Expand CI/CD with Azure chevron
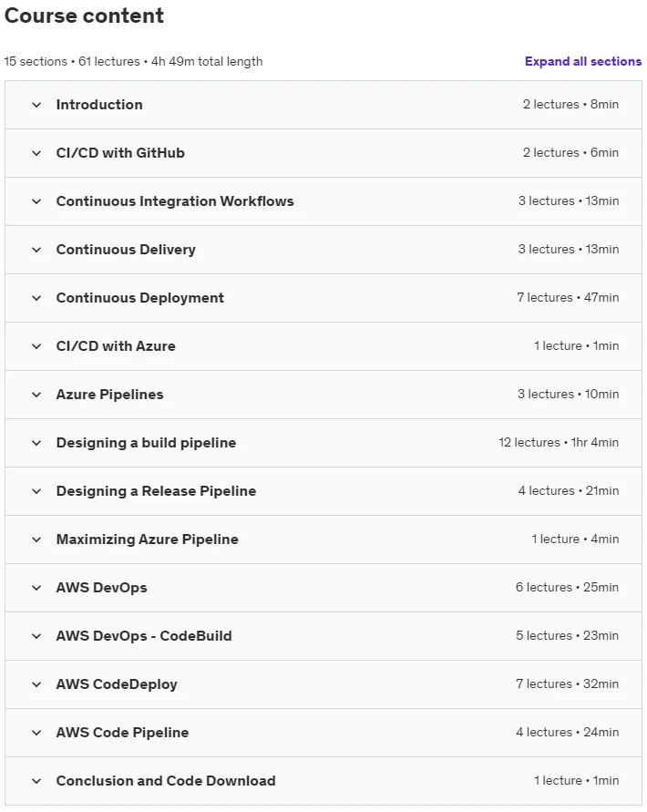Viewport: 647px width, 812px height. click(36, 346)
